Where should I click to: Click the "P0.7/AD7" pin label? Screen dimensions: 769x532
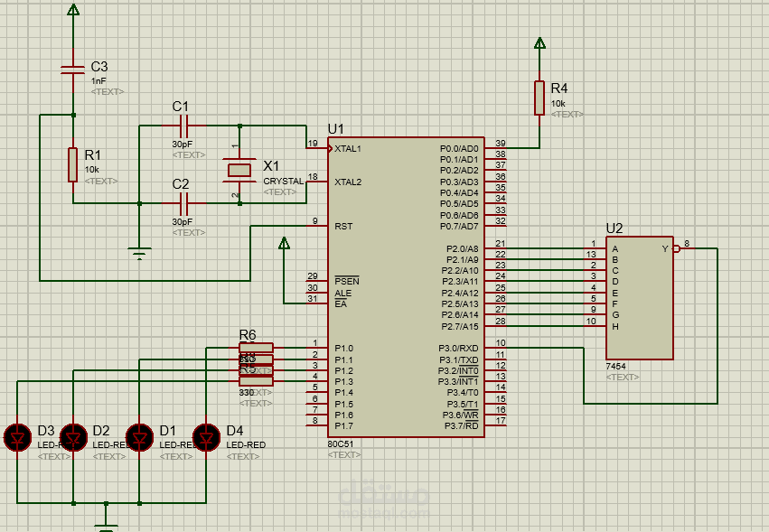point(458,226)
